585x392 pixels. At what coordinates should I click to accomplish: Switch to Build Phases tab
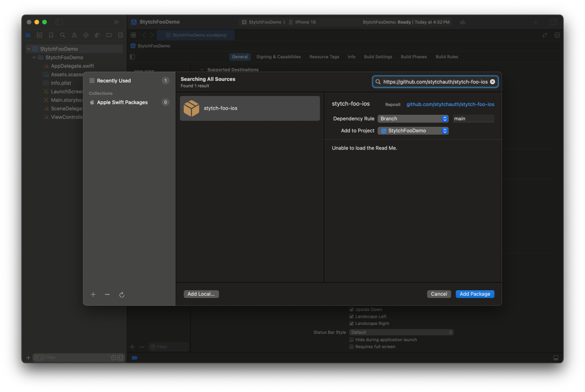point(414,57)
